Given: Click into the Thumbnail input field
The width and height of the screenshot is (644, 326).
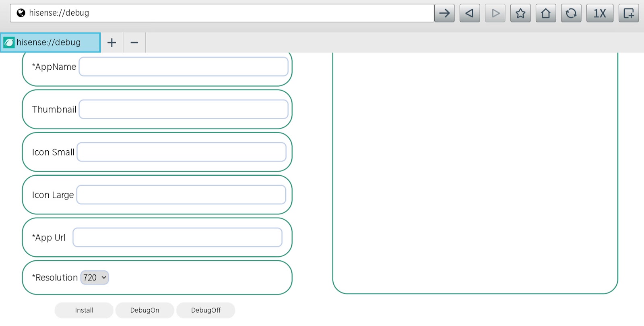Looking at the screenshot, I should point(184,110).
